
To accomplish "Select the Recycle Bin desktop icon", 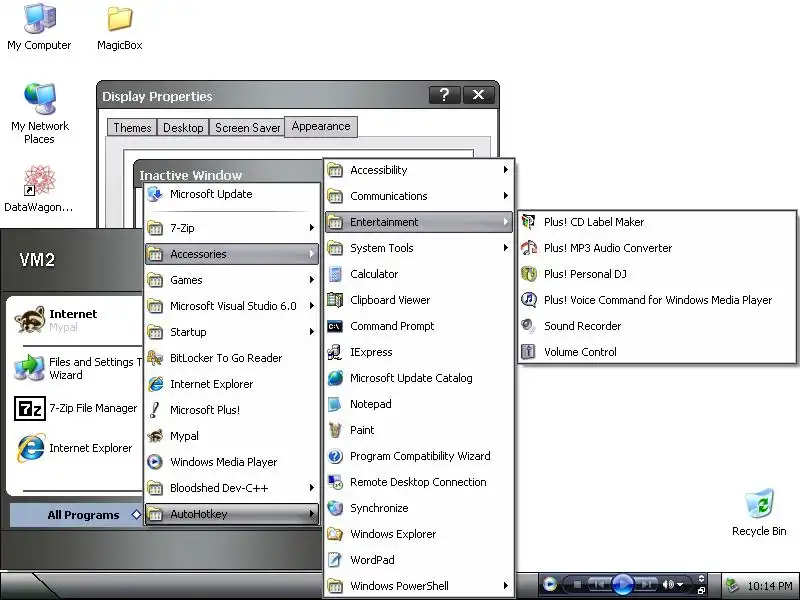I will (x=759, y=512).
